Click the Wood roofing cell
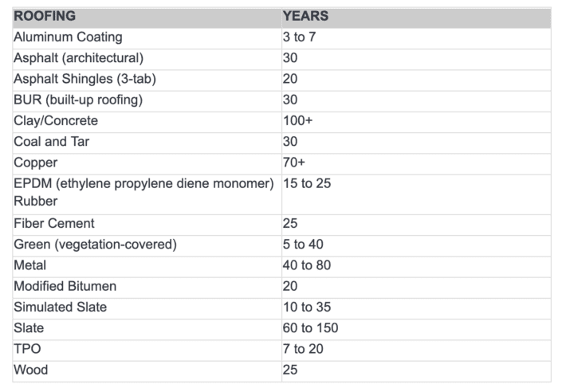The image size is (562, 392). [x=30, y=370]
